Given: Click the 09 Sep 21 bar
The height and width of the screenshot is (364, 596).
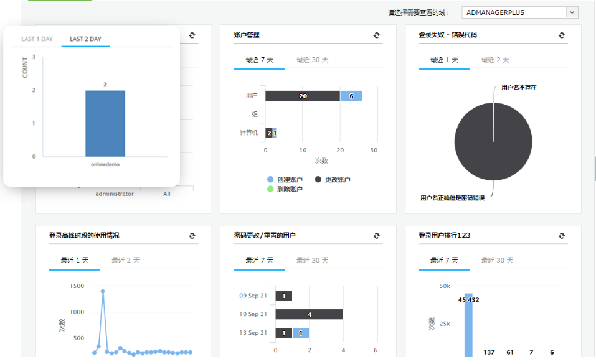Looking at the screenshot, I should [283, 296].
